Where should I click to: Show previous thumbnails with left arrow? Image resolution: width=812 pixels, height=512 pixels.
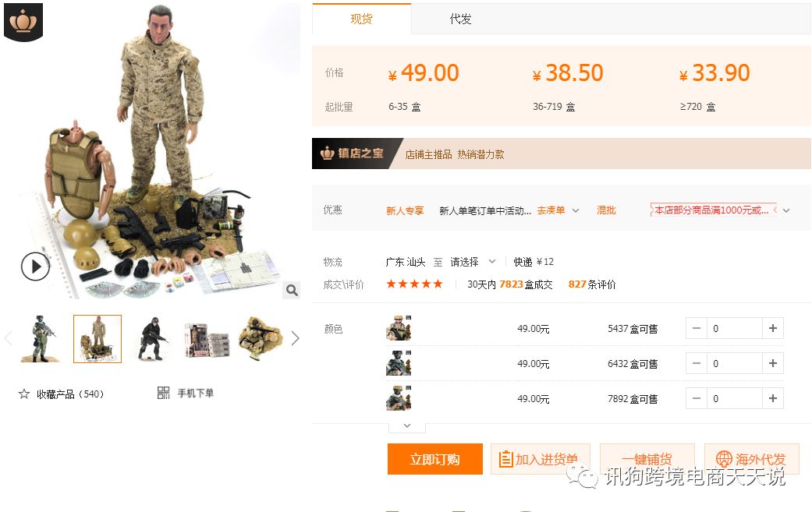(9, 338)
